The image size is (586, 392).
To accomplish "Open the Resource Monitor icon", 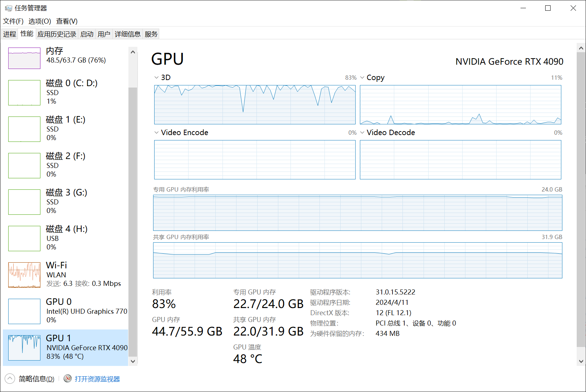I will point(68,378).
